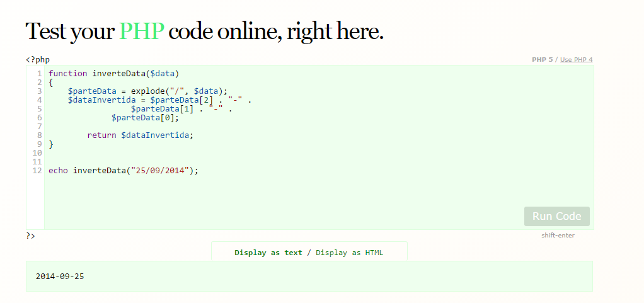Viewport: 644px width, 303px height.
Task: Click the "25/09/2014" string literal
Action: pos(160,170)
